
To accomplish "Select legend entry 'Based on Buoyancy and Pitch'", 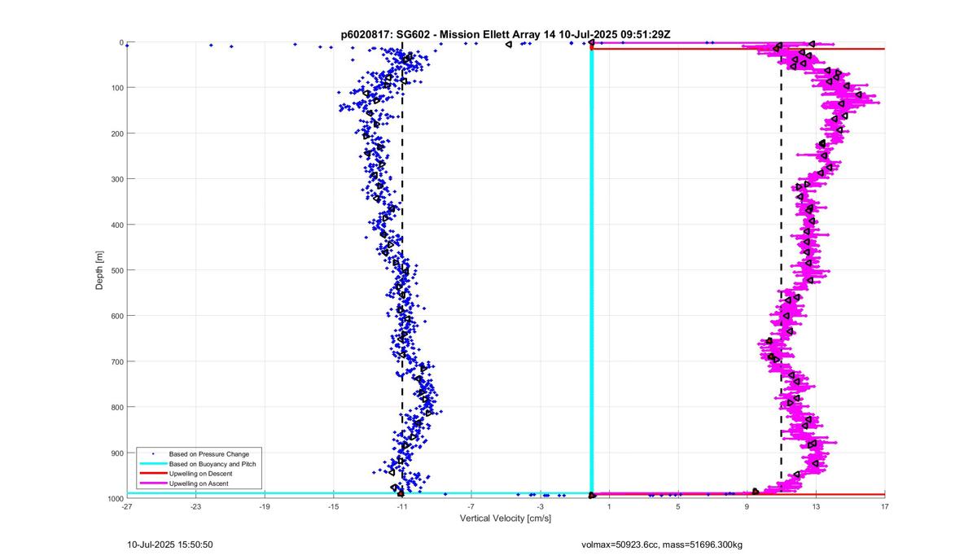I will pyautogui.click(x=213, y=463).
